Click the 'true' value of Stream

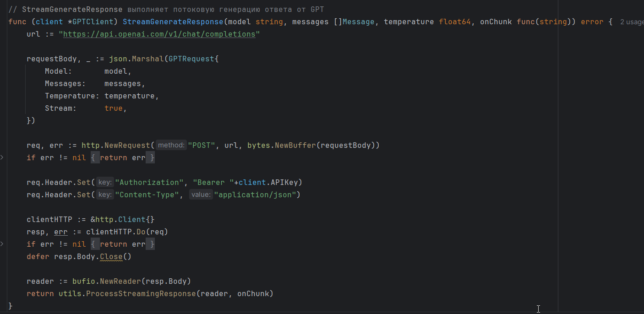(x=114, y=108)
